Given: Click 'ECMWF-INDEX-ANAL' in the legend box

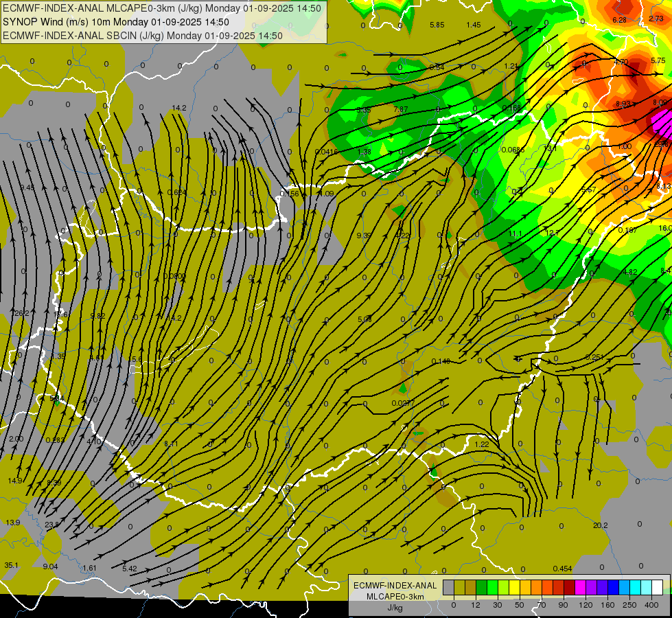Looking at the screenshot, I should coord(395,586).
